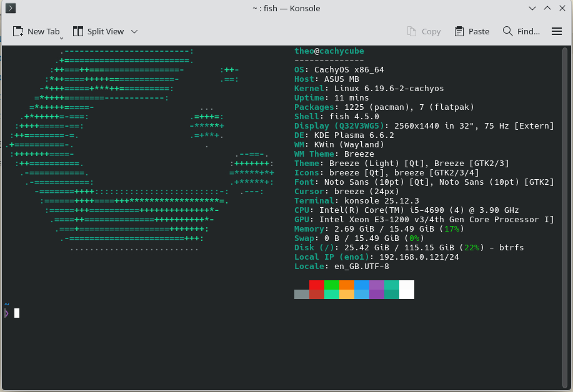Click the bright red color block
This screenshot has height=392, width=573.
coord(317,285)
